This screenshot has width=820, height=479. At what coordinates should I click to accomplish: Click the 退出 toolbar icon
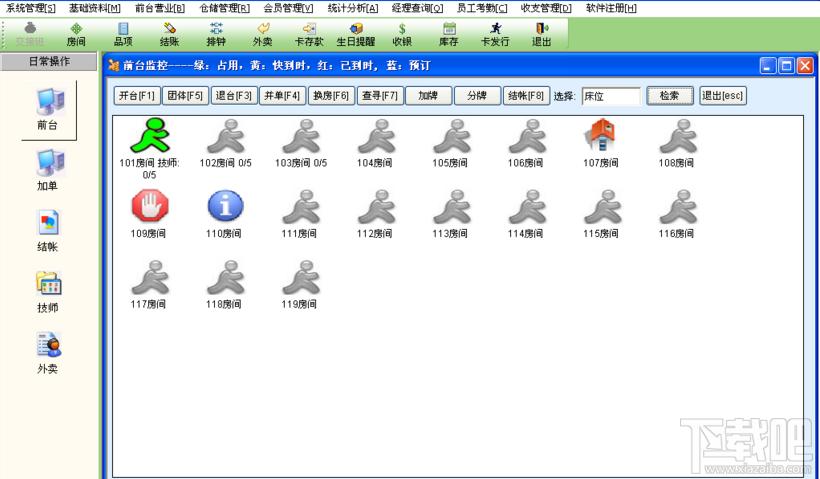[541, 35]
